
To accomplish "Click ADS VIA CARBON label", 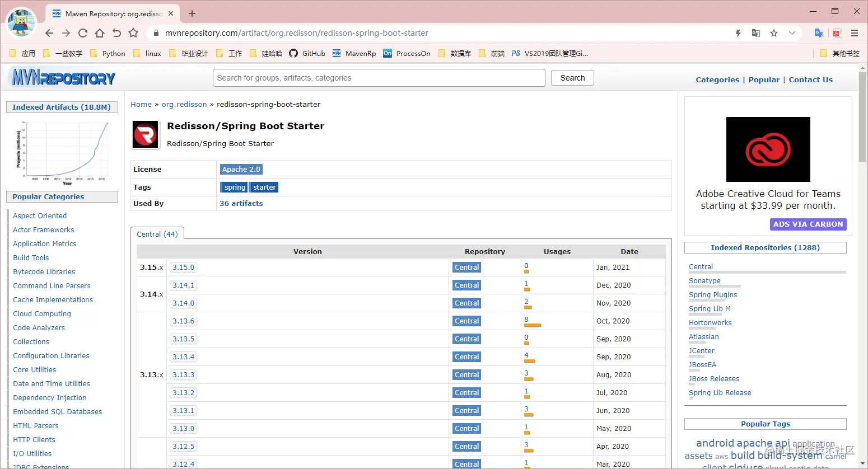I will click(808, 224).
